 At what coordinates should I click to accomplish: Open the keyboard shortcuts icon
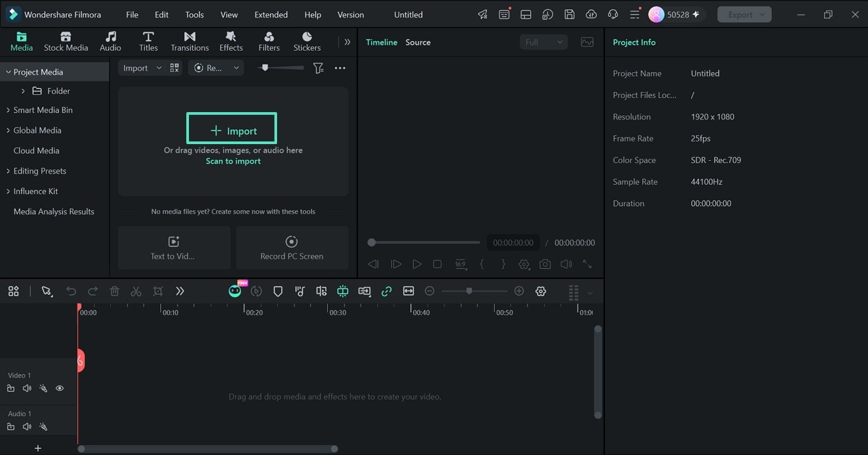tap(504, 15)
